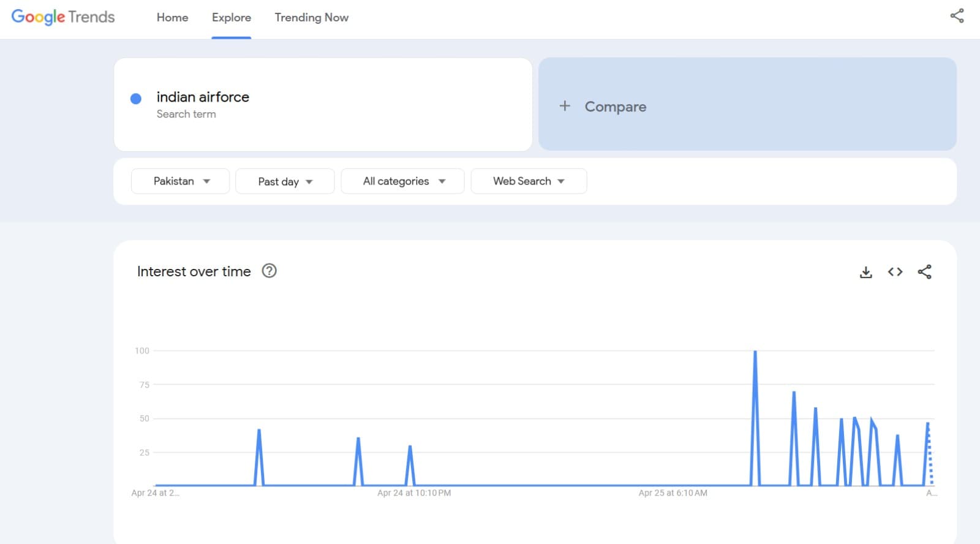This screenshot has width=980, height=544.
Task: Open embed code for the chart
Action: coord(895,272)
